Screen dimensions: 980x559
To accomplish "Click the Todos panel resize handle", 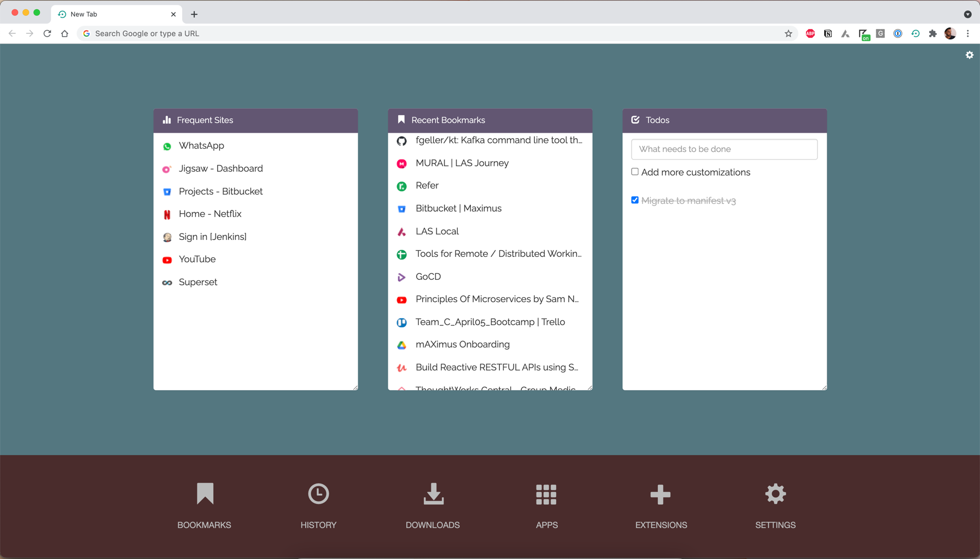I will tap(824, 387).
